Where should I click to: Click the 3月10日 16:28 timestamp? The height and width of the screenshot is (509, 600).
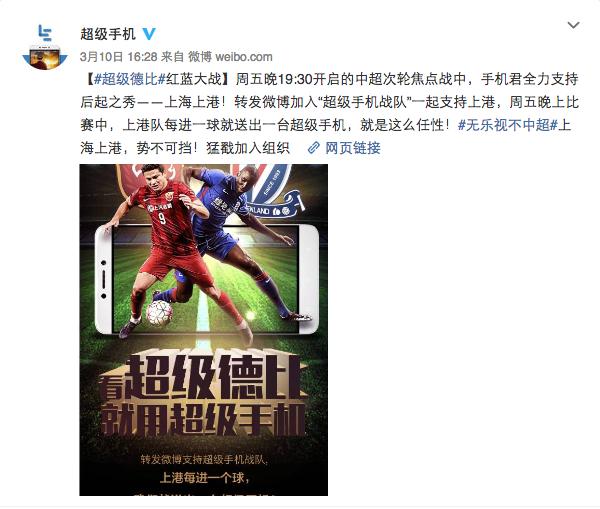tap(119, 57)
